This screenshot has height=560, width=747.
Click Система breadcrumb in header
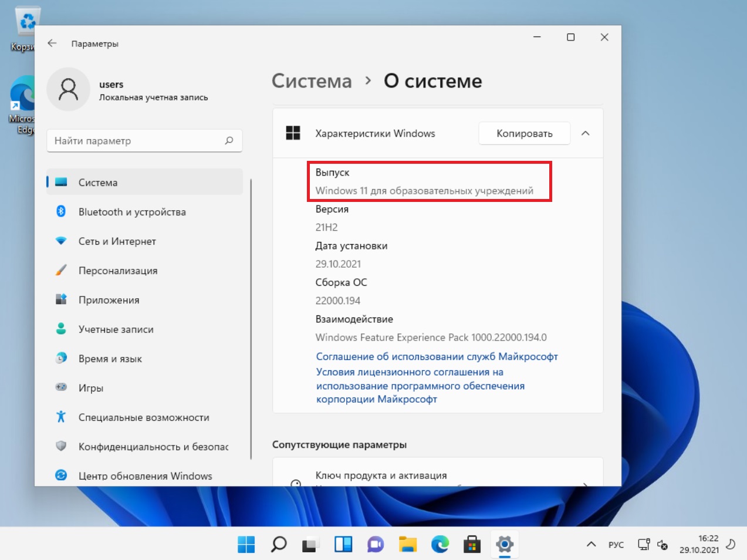pos(312,81)
